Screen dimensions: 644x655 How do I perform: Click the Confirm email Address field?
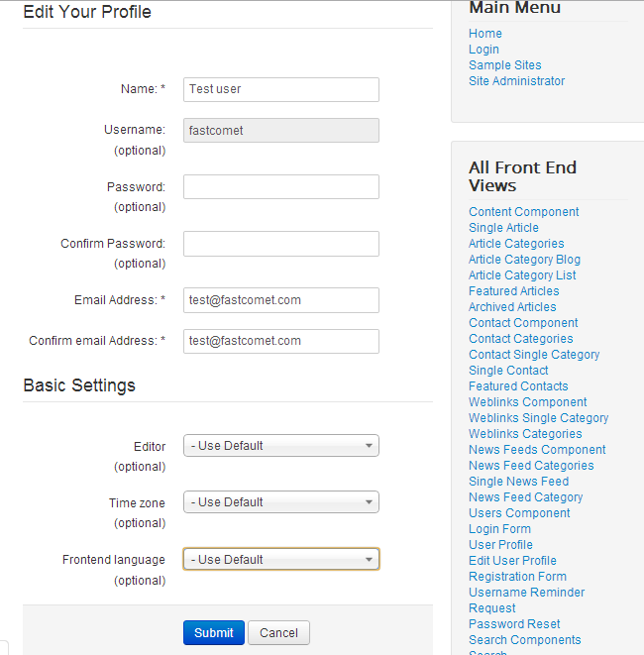click(x=280, y=341)
